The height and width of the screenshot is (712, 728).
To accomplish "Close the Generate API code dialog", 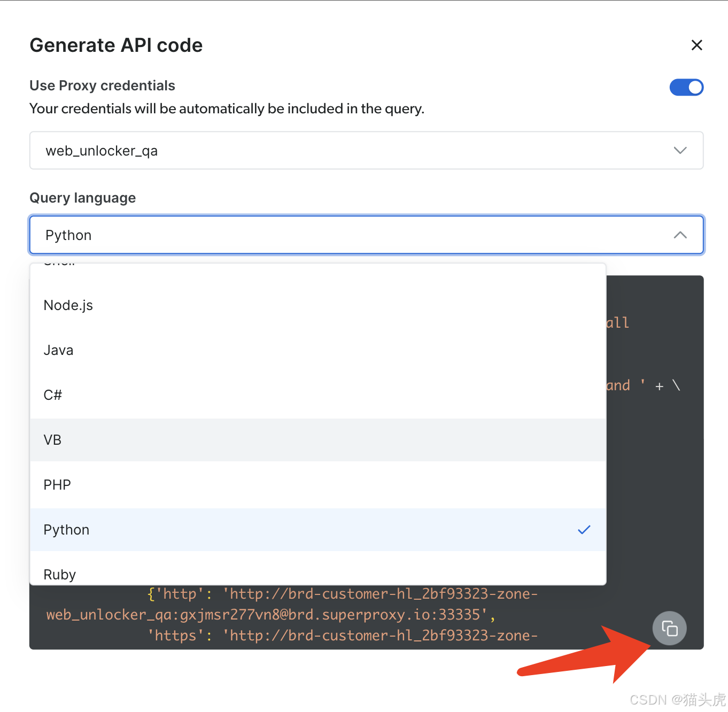I will (696, 45).
